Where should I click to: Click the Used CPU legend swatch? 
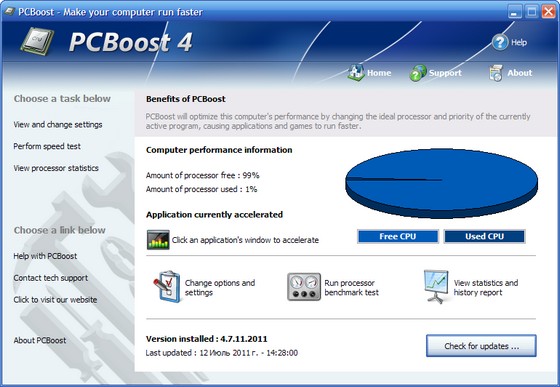coord(485,236)
